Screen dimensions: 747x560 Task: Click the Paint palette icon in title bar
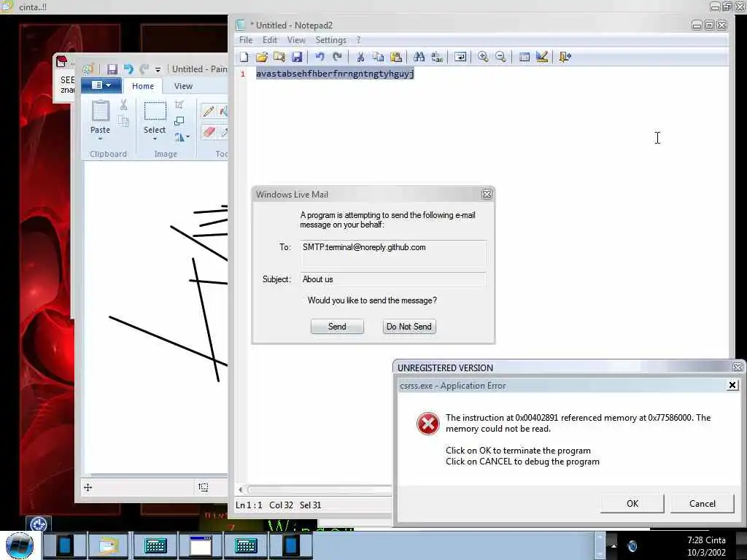coord(88,69)
